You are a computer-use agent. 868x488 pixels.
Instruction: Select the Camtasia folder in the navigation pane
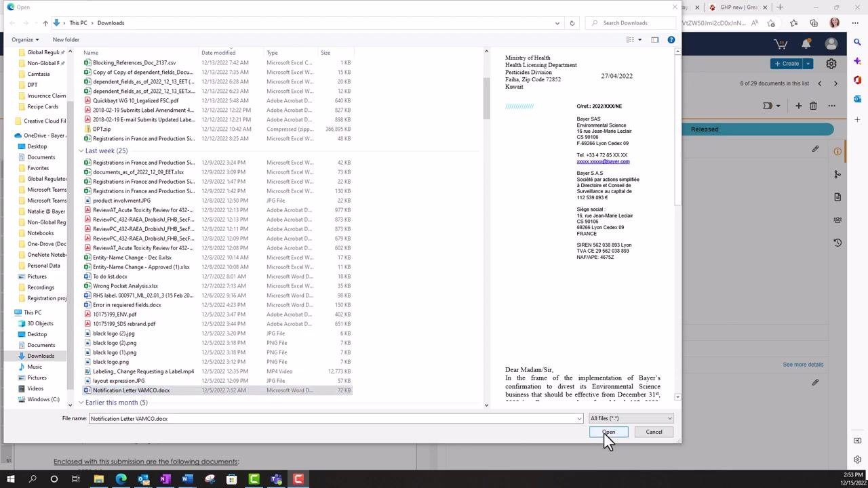39,74
